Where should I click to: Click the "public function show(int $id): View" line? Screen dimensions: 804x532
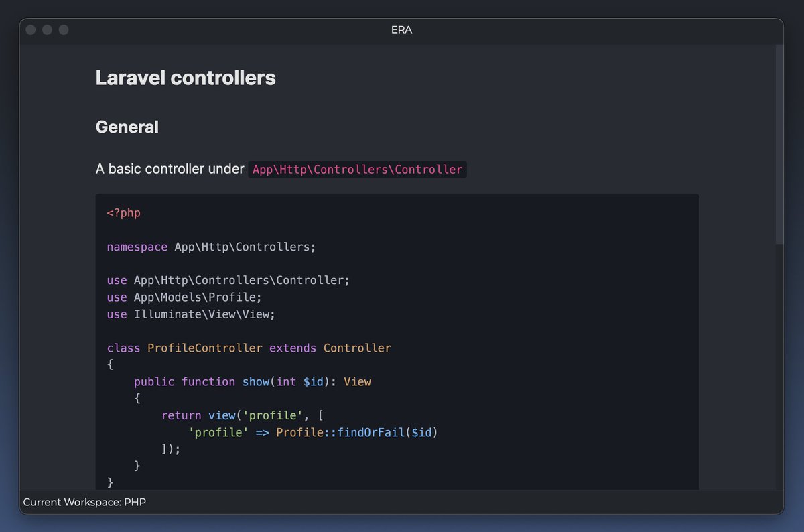click(x=253, y=381)
